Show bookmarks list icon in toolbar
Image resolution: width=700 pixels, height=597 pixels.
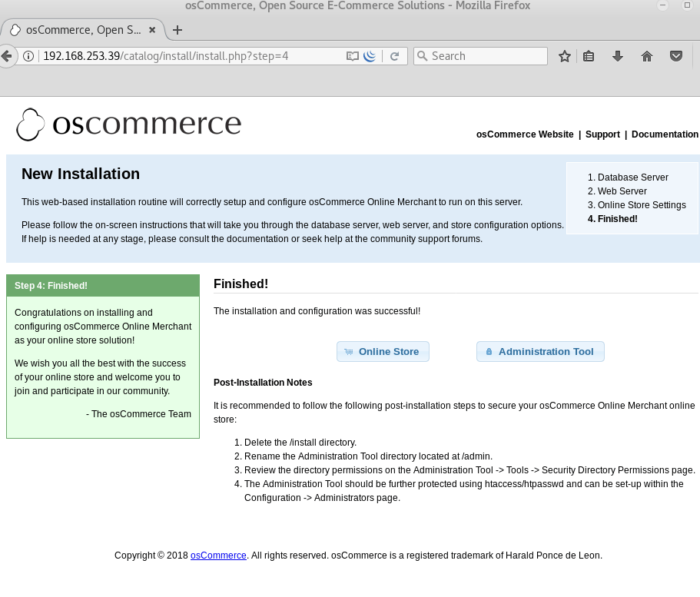tap(589, 56)
